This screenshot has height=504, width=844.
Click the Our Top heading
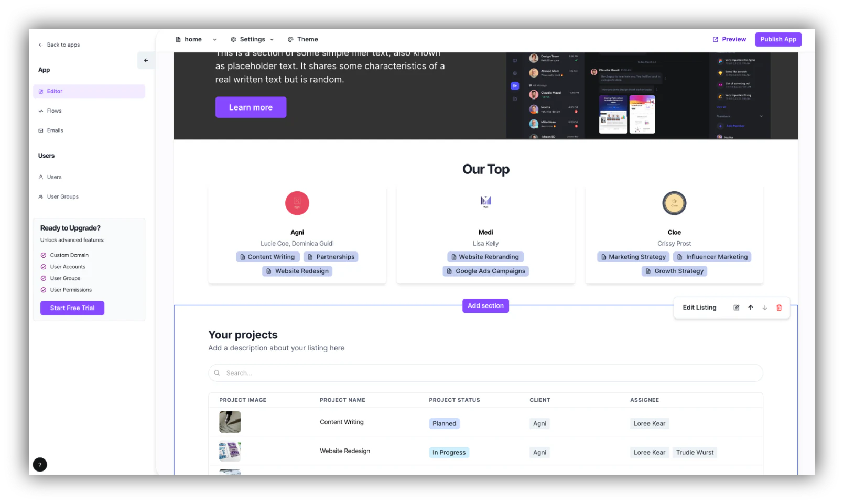[485, 169]
